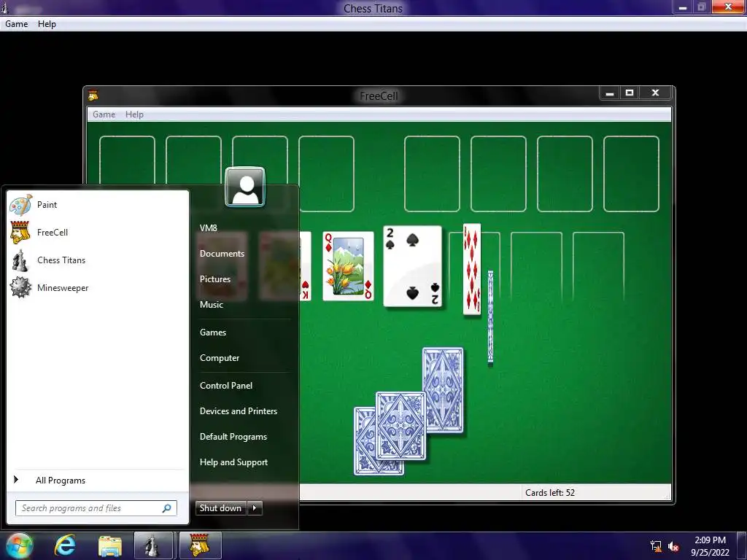Click the Start orb button
The height and width of the screenshot is (560, 747).
(x=19, y=545)
